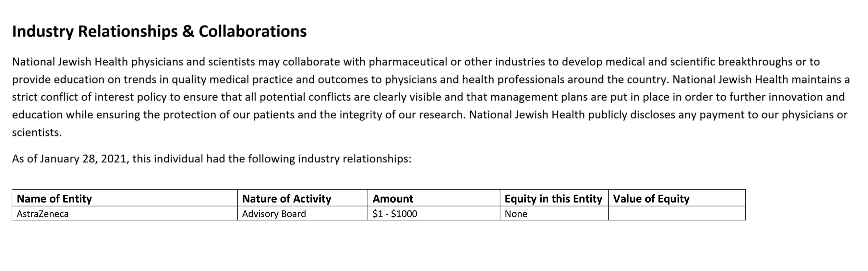Click the Advisory Board cell
The image size is (868, 271).
303,213
